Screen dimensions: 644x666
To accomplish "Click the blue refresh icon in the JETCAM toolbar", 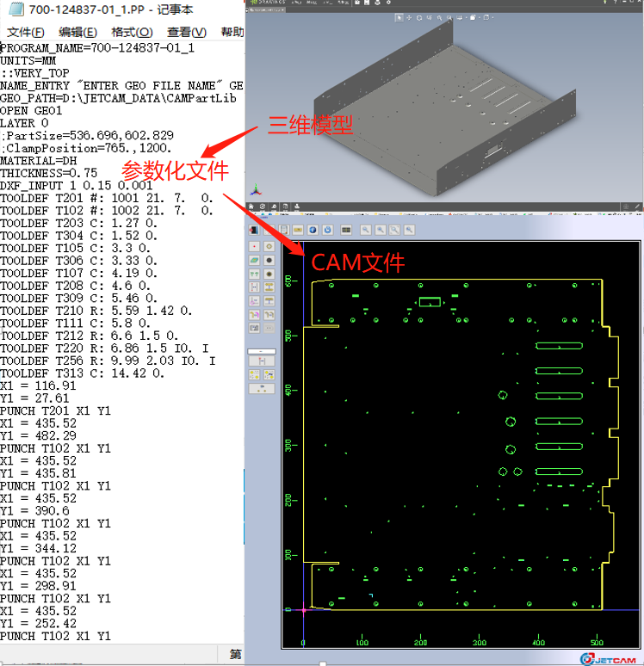I will click(x=328, y=230).
